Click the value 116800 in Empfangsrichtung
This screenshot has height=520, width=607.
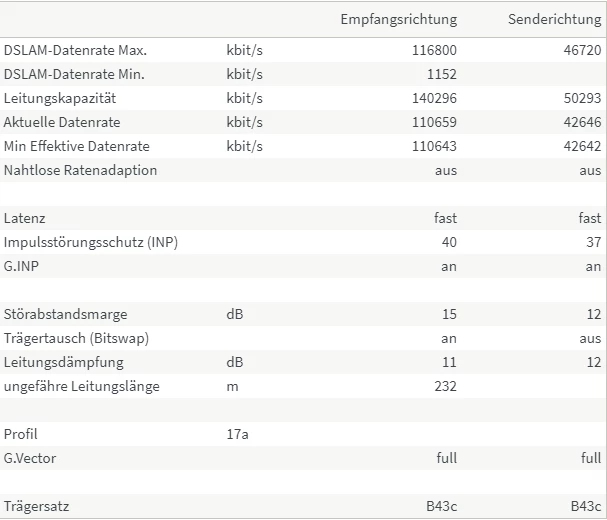[434, 50]
